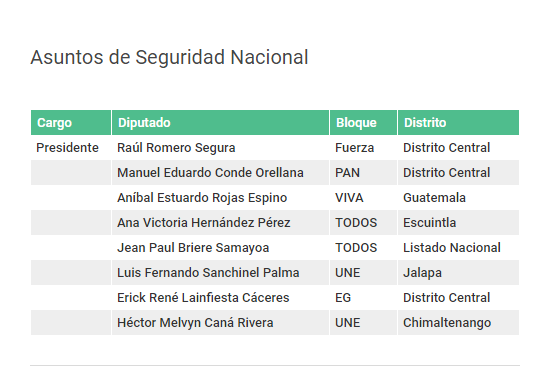
Task: Select the VIVA bloque cell
Action: point(349,198)
